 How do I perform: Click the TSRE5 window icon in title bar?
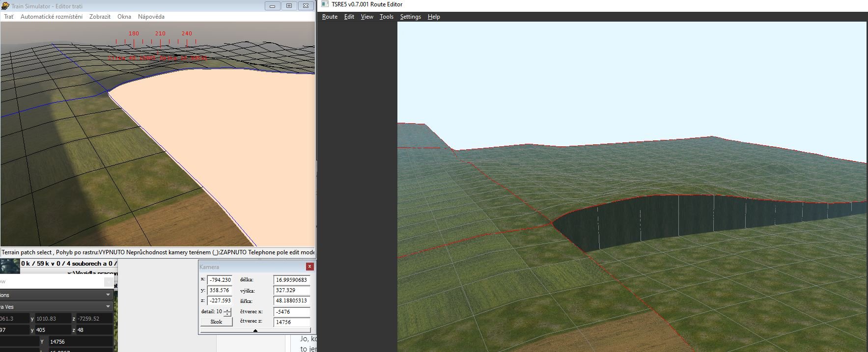coord(325,4)
